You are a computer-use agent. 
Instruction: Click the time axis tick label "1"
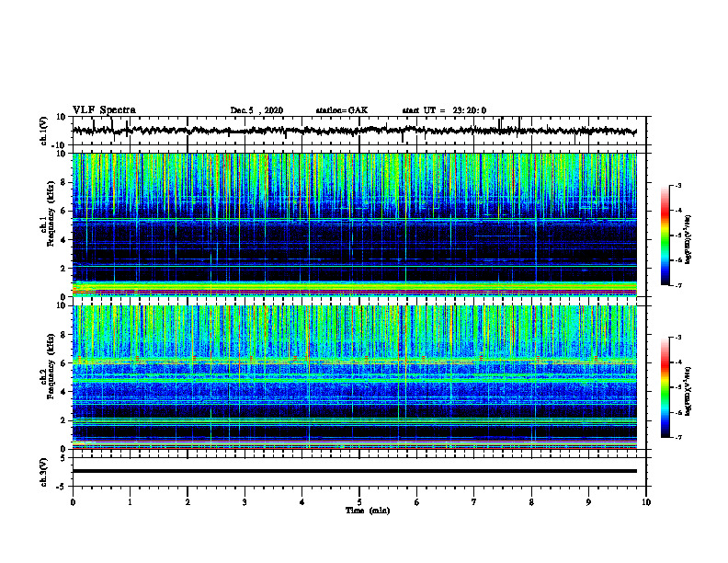click(x=130, y=502)
